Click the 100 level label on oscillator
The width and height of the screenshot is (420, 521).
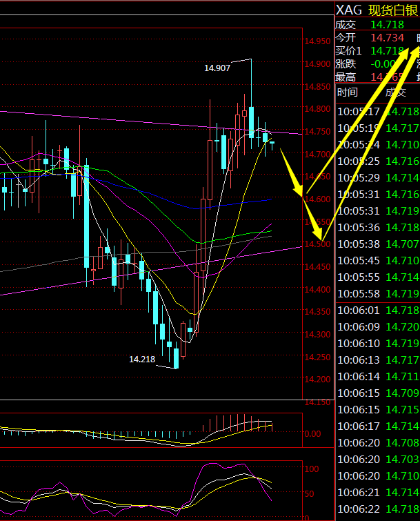click(312, 469)
